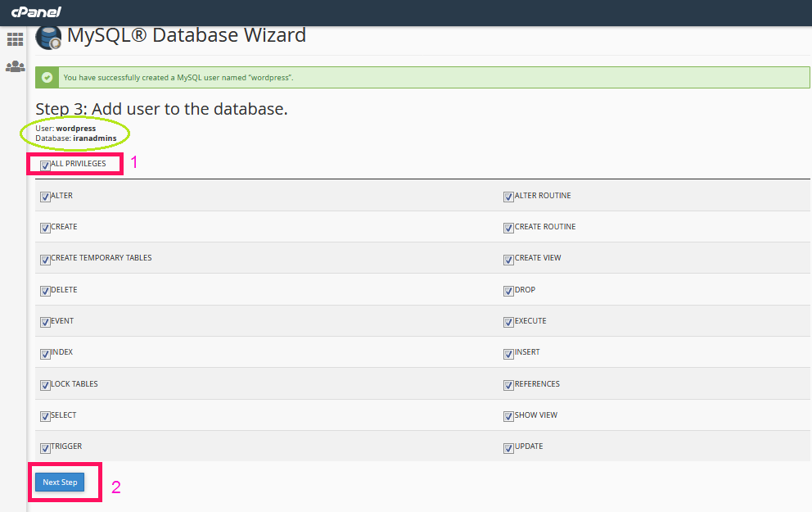812x512 pixels.
Task: Uncheck the ALTER ROUTINE privilege
Action: pyautogui.click(x=508, y=197)
